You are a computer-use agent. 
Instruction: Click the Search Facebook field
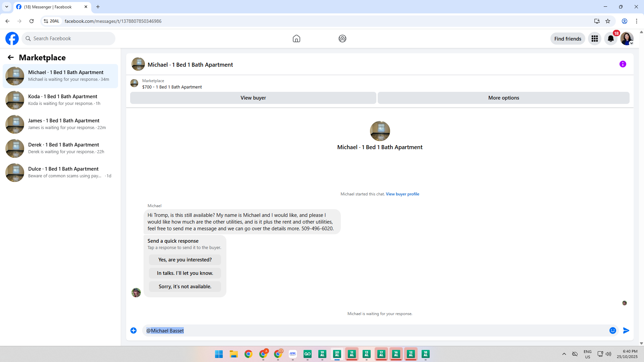coord(69,39)
